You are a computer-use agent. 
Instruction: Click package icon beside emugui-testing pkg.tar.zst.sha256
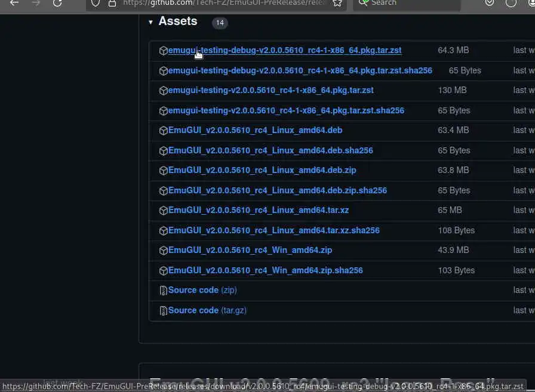pyautogui.click(x=164, y=111)
